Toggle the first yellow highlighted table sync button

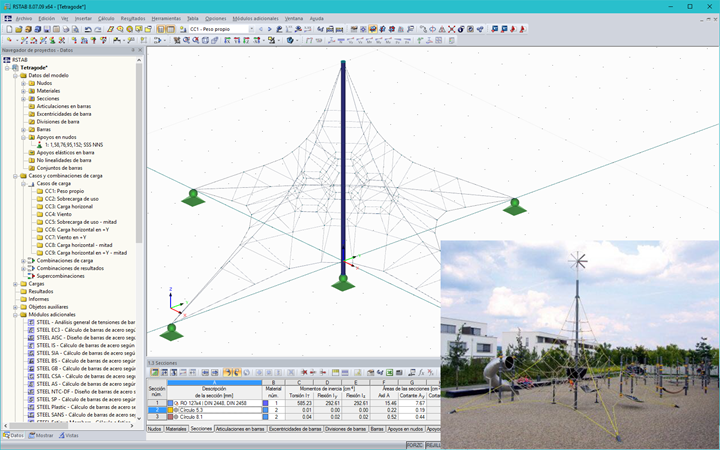[x=227, y=372]
